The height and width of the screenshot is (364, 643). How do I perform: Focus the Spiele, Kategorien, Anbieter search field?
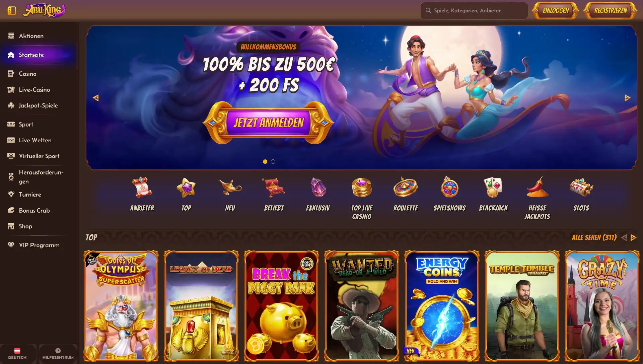point(474,11)
